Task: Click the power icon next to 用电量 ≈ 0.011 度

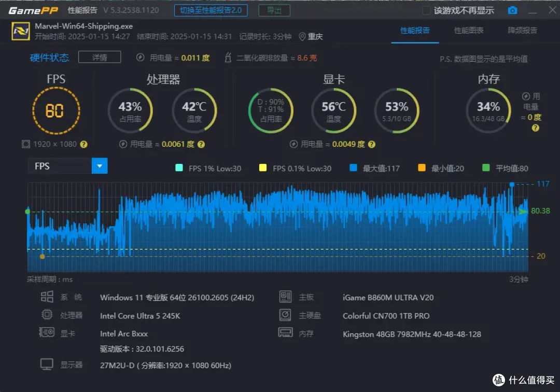Action: click(x=141, y=58)
